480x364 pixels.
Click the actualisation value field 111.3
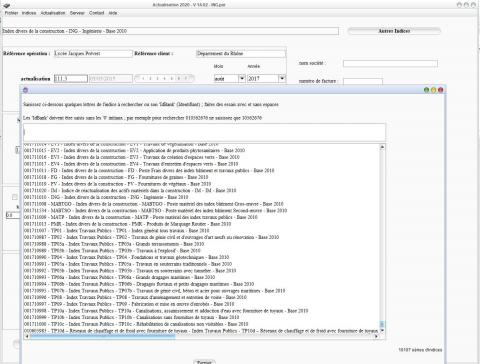pos(71,78)
